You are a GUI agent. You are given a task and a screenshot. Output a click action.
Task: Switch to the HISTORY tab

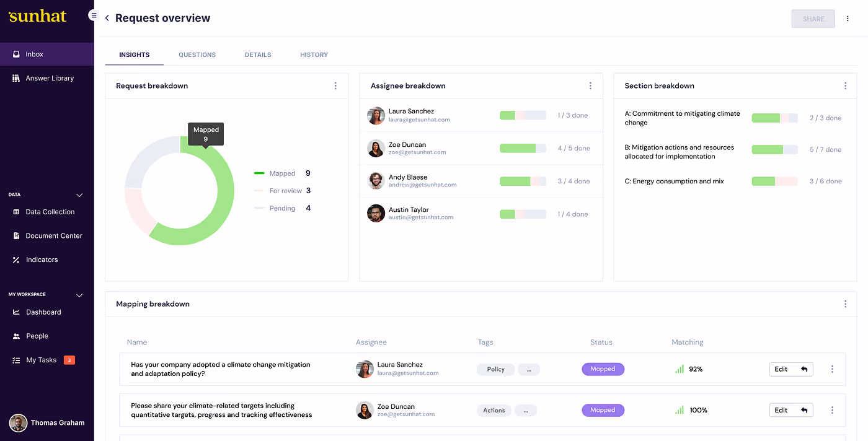pos(314,55)
